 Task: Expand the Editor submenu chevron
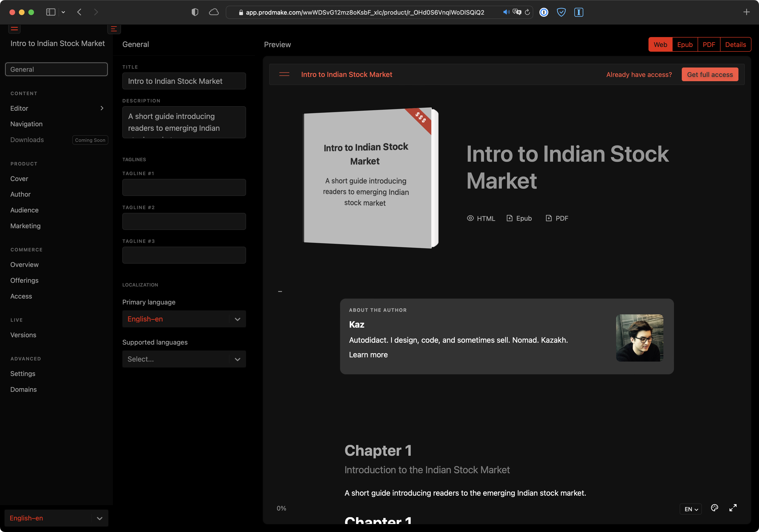(102, 108)
